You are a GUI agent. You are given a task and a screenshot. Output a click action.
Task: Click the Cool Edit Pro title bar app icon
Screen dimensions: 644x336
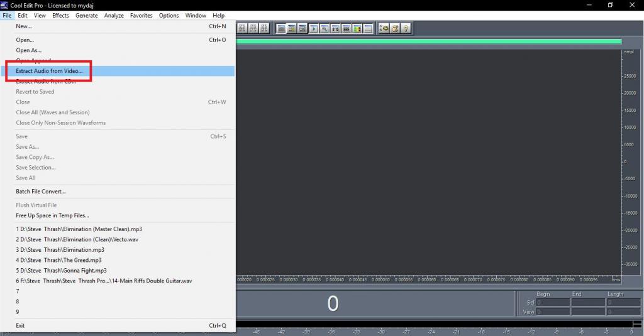pos(4,5)
